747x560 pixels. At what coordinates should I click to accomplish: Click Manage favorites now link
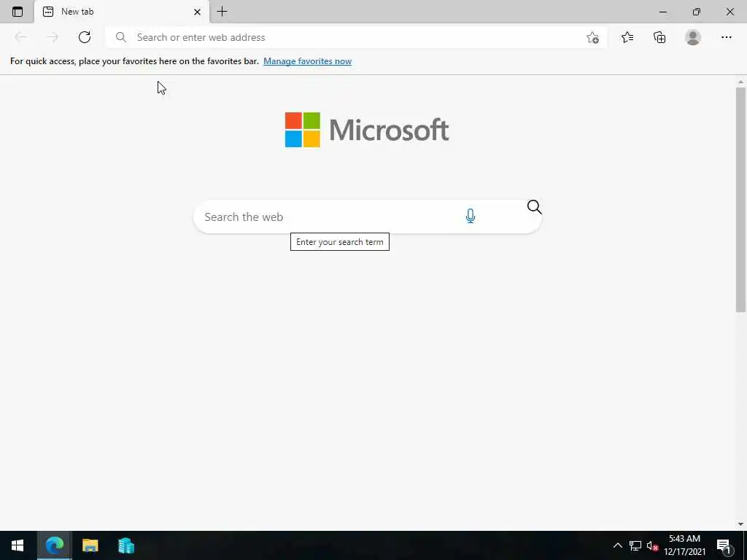[x=307, y=61]
